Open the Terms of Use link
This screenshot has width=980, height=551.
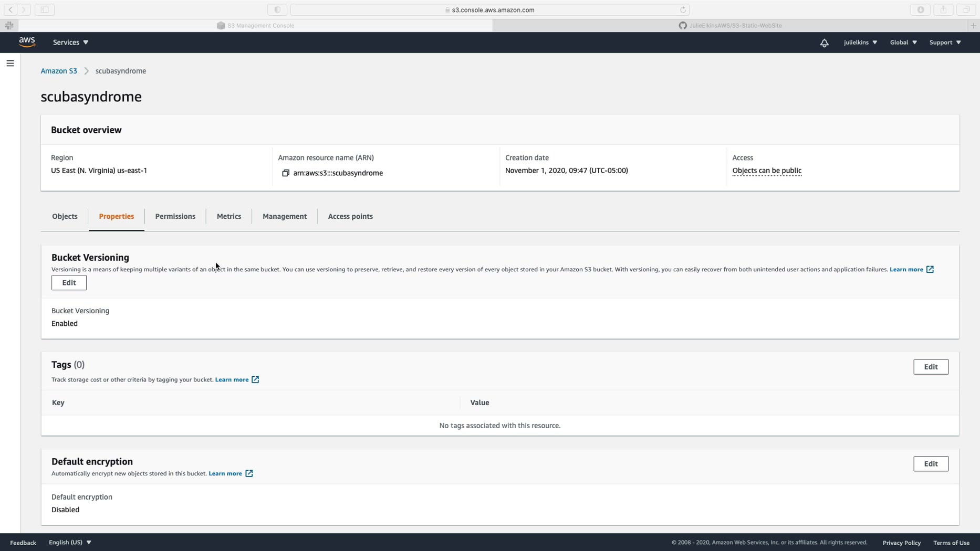pyautogui.click(x=951, y=543)
